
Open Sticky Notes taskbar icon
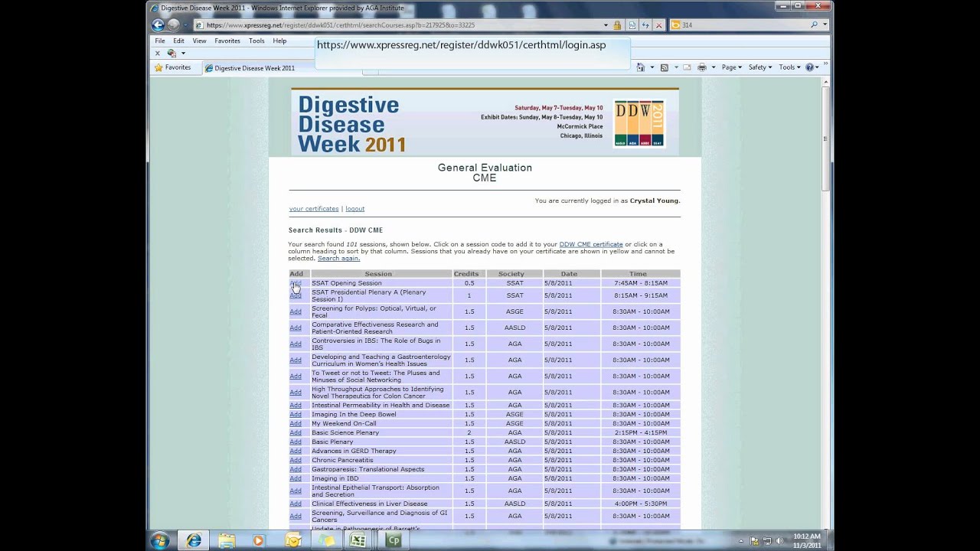click(x=326, y=540)
